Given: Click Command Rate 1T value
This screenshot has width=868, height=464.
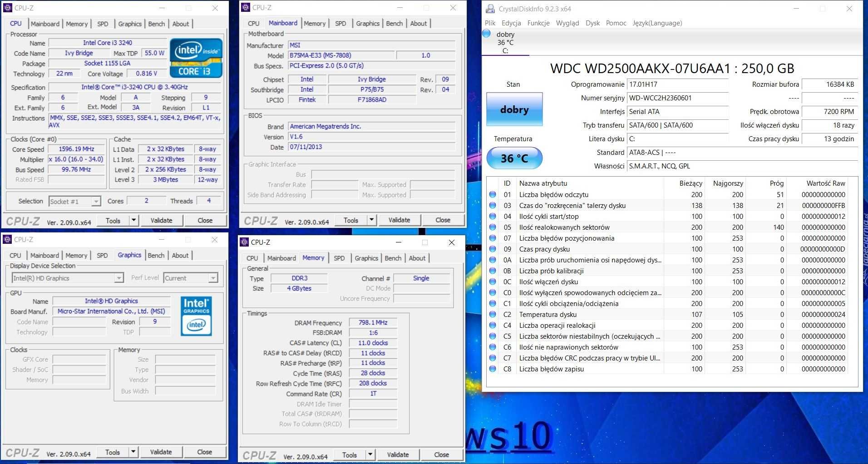Looking at the screenshot, I should 373,394.
